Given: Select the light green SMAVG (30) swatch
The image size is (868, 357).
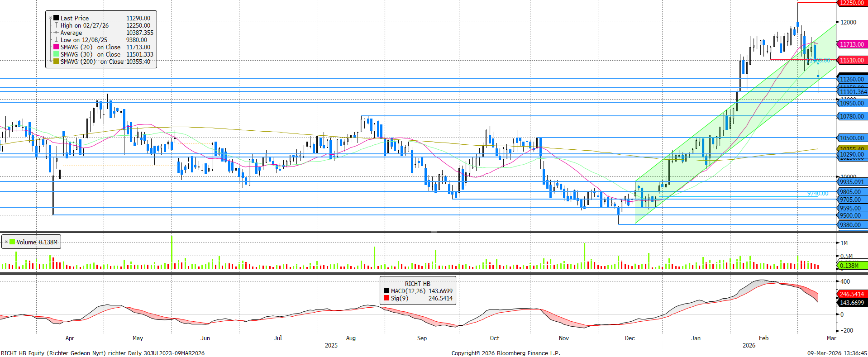Looking at the screenshot, I should (x=56, y=54).
